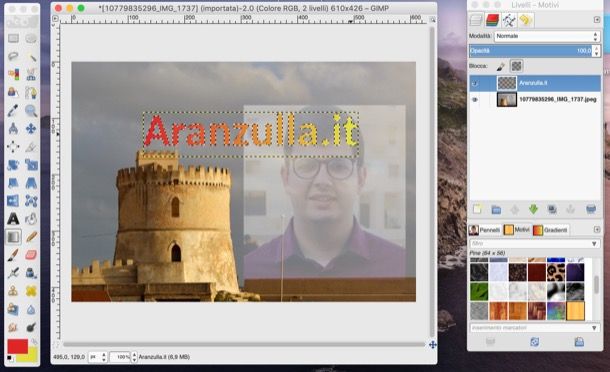Select the Move tool
Viewport: 610px width, 372px height.
[31, 129]
